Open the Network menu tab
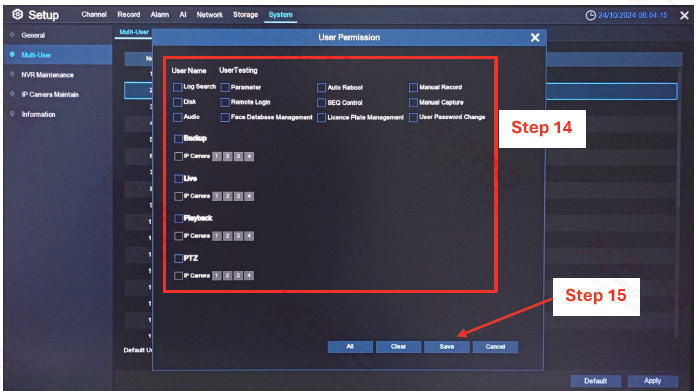The image size is (696, 391). tap(210, 15)
